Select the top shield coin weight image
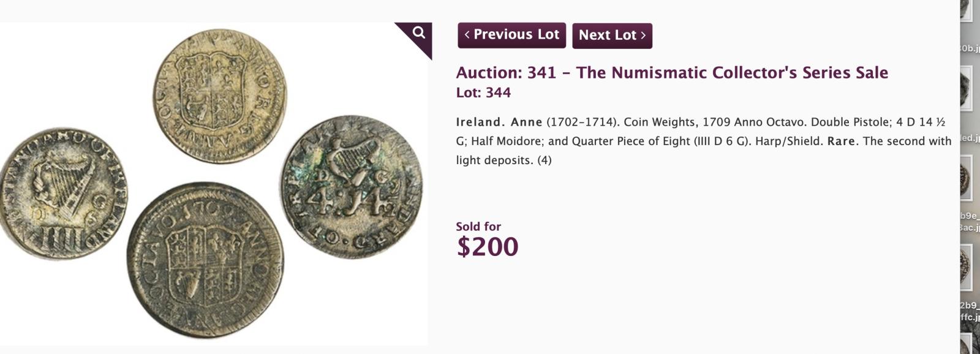This screenshot has height=354, width=980. click(x=220, y=91)
